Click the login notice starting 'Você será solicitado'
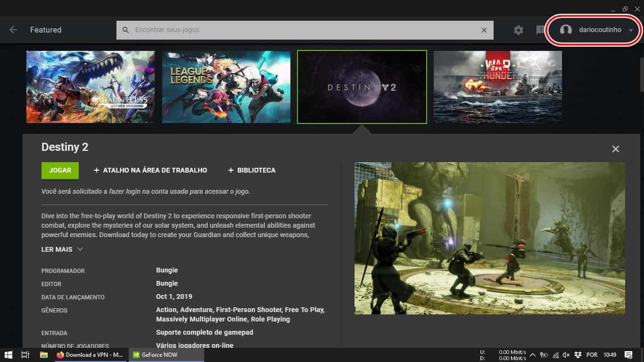This screenshot has height=362, width=644. [146, 191]
